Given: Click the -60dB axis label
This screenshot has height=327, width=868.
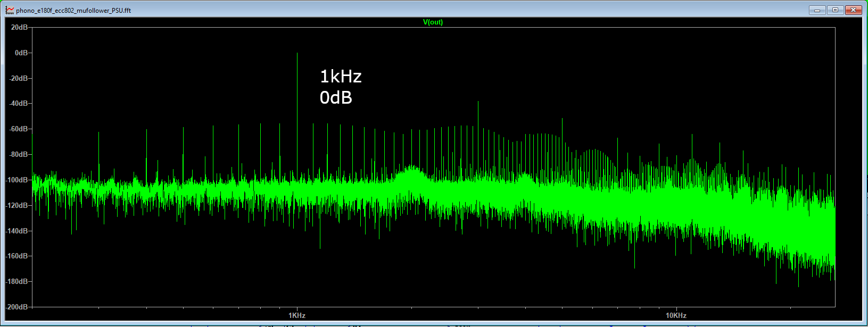Looking at the screenshot, I should click(x=18, y=129).
